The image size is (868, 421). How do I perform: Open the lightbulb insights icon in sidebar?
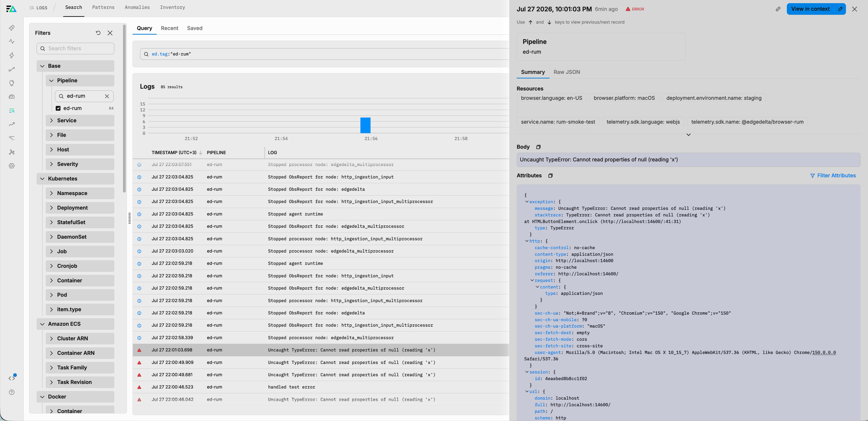point(12,83)
